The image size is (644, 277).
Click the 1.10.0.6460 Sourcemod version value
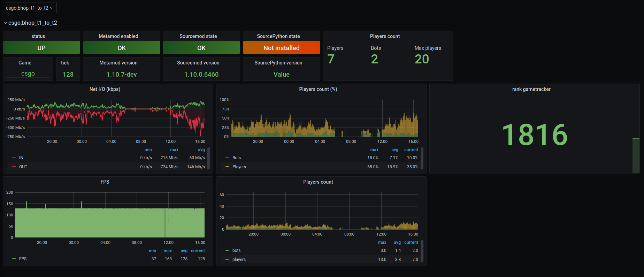coord(201,74)
